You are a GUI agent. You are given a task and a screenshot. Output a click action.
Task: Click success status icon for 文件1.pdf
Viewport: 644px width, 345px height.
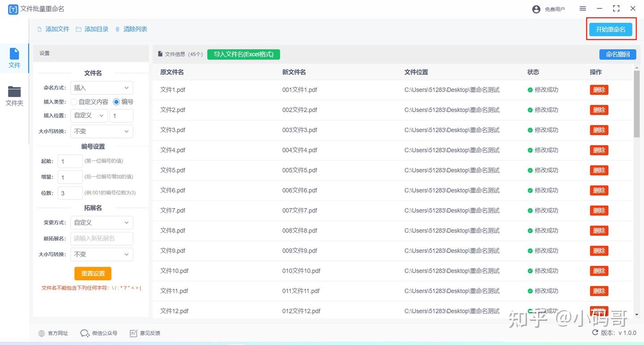pos(530,90)
